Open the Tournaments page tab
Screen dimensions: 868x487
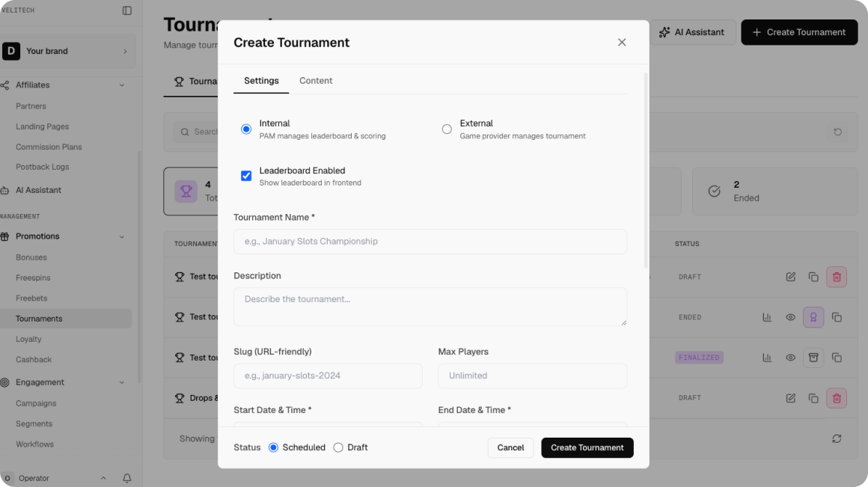click(x=195, y=82)
